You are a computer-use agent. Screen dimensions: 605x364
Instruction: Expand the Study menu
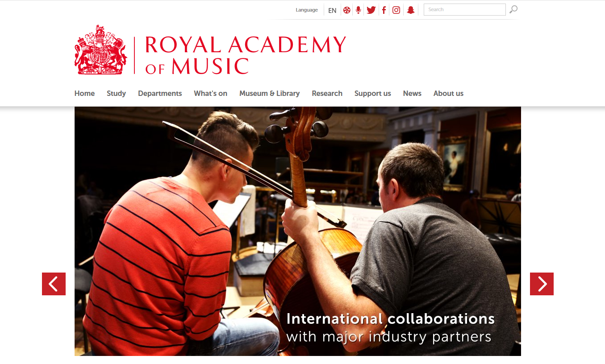[x=116, y=93]
